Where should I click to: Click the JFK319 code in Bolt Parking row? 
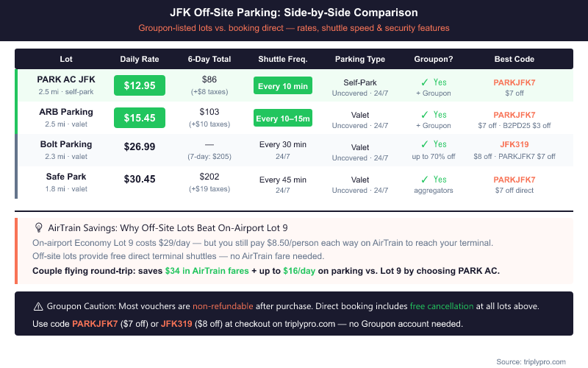pos(514,145)
